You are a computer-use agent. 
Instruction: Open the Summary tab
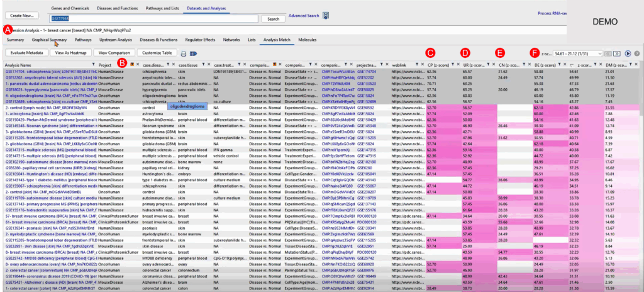15,40
